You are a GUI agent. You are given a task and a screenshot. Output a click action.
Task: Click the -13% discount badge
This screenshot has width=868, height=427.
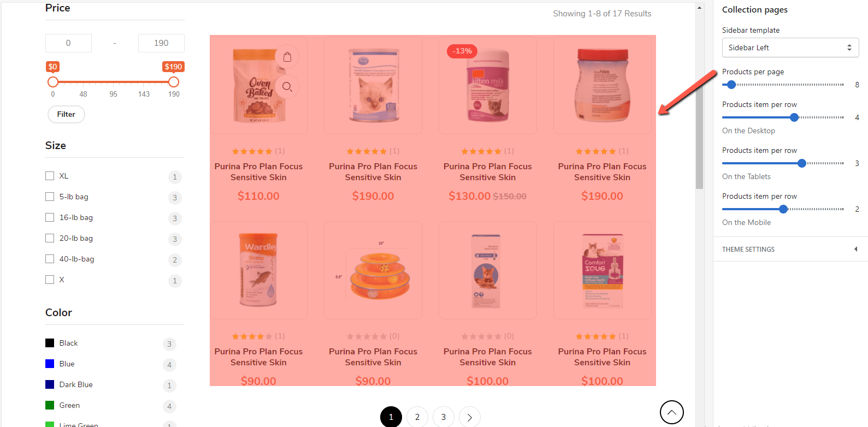(462, 51)
